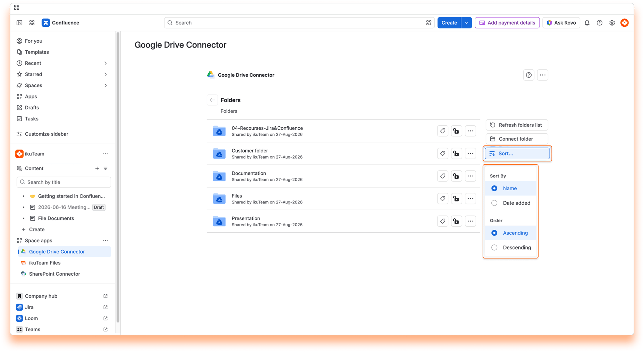Open the Create dropdown arrow

467,23
